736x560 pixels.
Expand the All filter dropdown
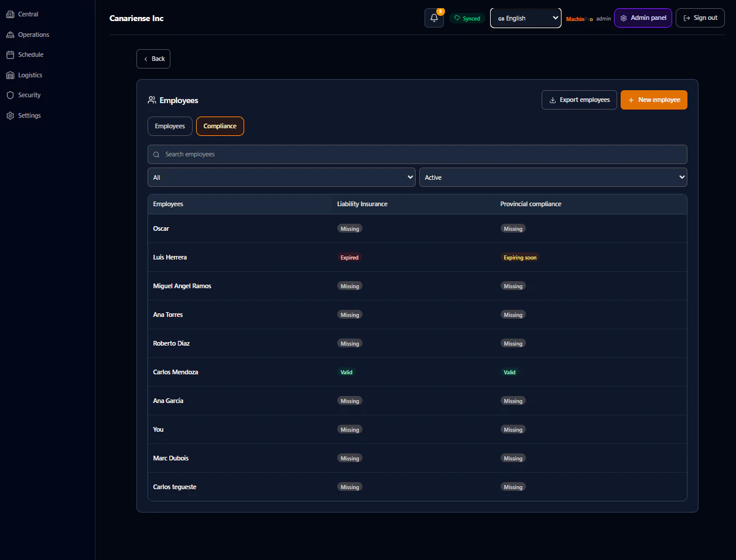pos(282,177)
